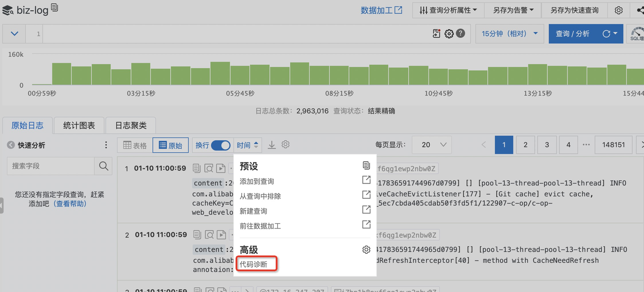The height and width of the screenshot is (292, 644).
Task: Click external link icon beside 添加到查询
Action: (x=366, y=180)
